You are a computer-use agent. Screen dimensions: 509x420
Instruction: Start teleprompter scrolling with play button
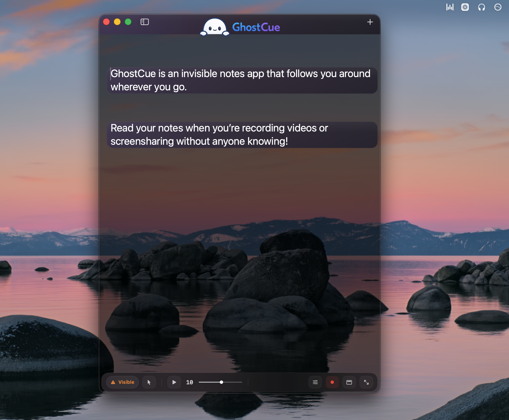(174, 382)
